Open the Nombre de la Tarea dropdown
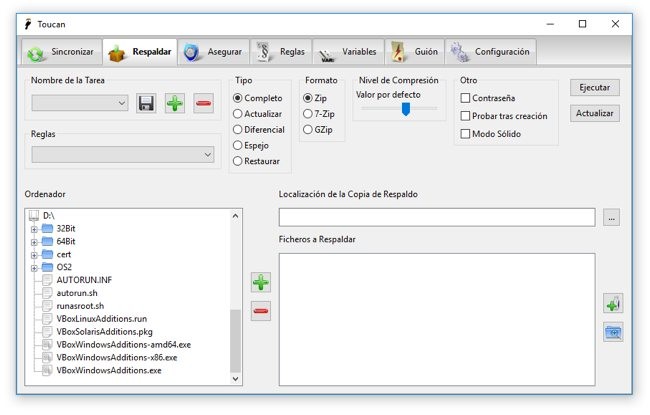The width and height of the screenshot is (650, 415). (80, 103)
